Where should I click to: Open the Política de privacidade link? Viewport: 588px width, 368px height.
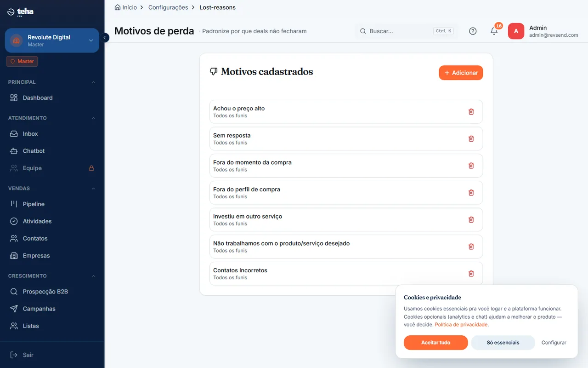click(x=461, y=324)
